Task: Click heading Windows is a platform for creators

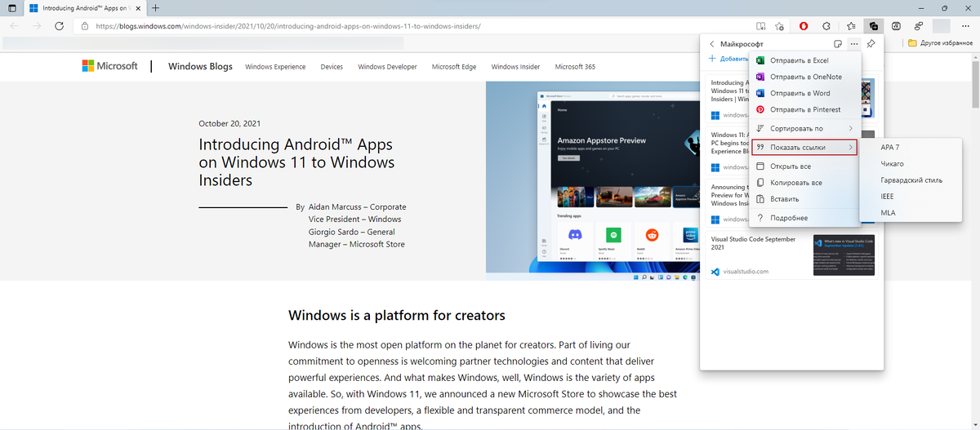Action: (x=397, y=315)
